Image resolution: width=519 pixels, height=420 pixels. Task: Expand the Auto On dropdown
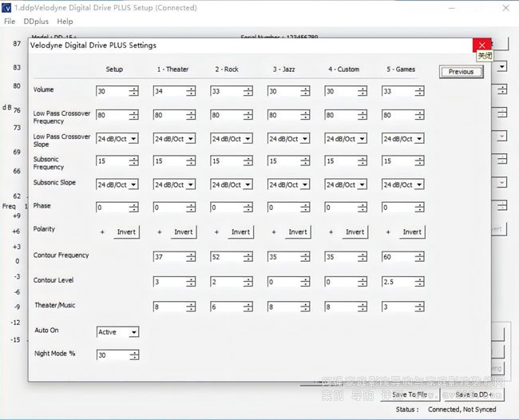click(x=133, y=332)
